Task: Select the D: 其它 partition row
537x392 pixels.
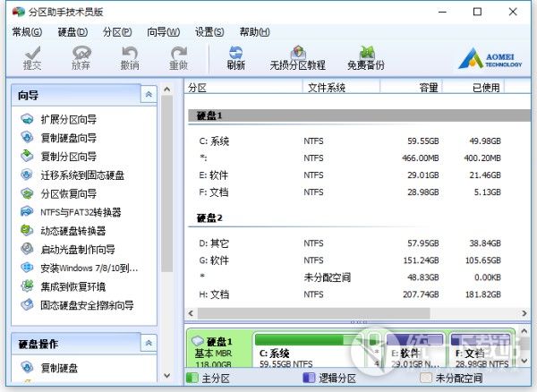Action: click(x=358, y=243)
